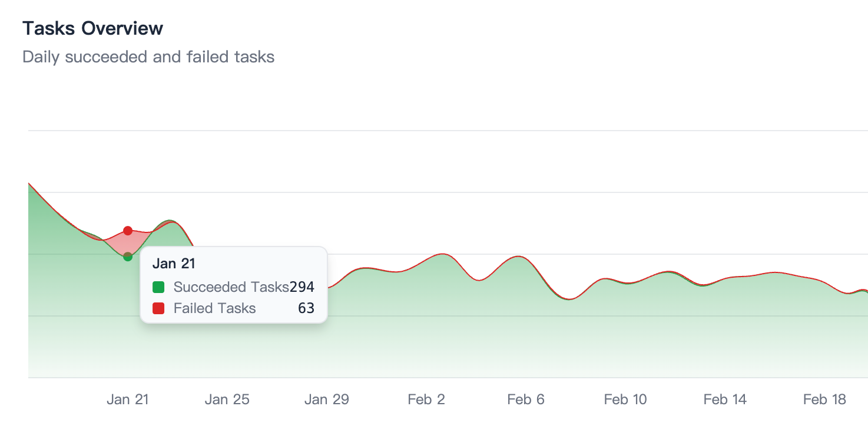
Task: Select the Jan 29 x-axis label
Action: point(327,400)
